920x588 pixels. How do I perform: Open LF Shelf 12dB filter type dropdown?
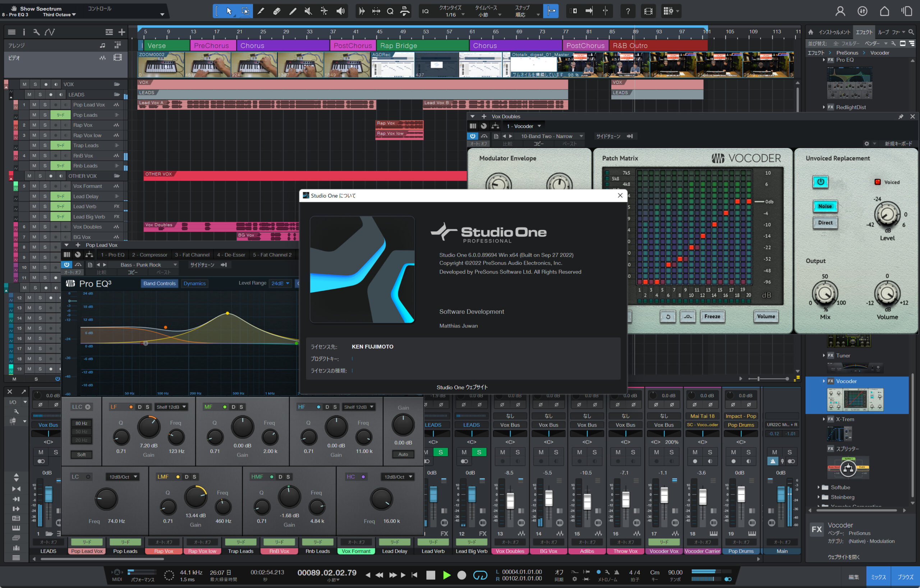[x=171, y=407]
